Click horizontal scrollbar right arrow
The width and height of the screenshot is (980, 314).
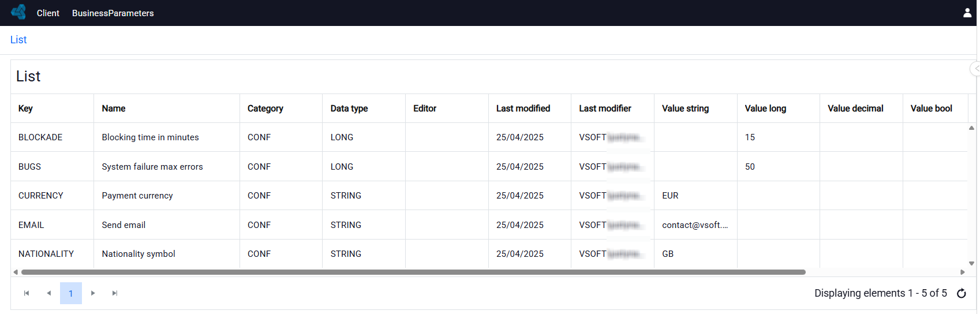pyautogui.click(x=963, y=272)
